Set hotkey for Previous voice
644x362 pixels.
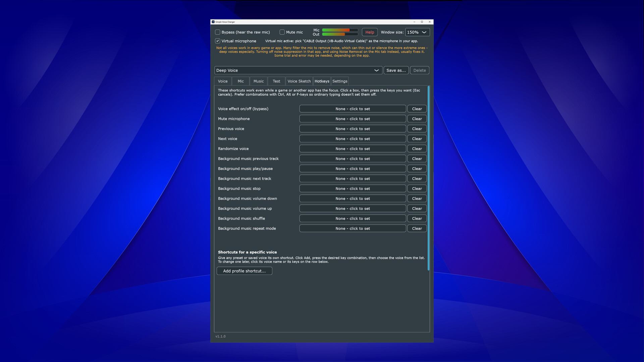(x=353, y=129)
